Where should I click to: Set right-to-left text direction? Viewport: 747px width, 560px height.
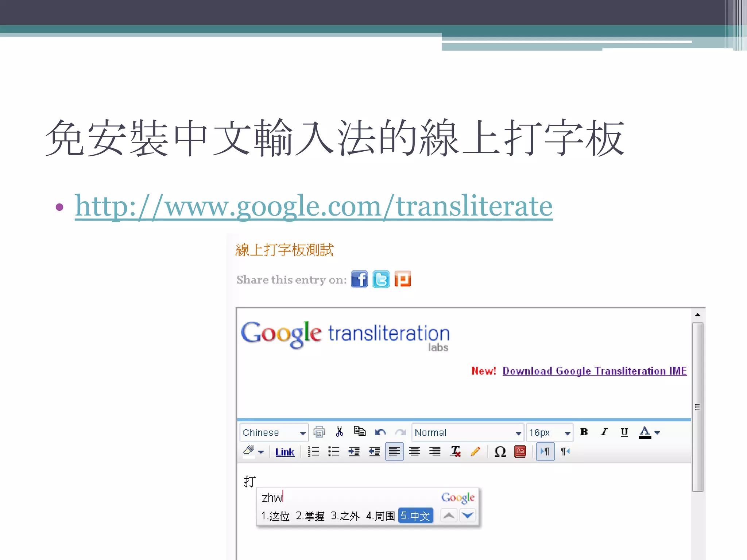(x=565, y=451)
